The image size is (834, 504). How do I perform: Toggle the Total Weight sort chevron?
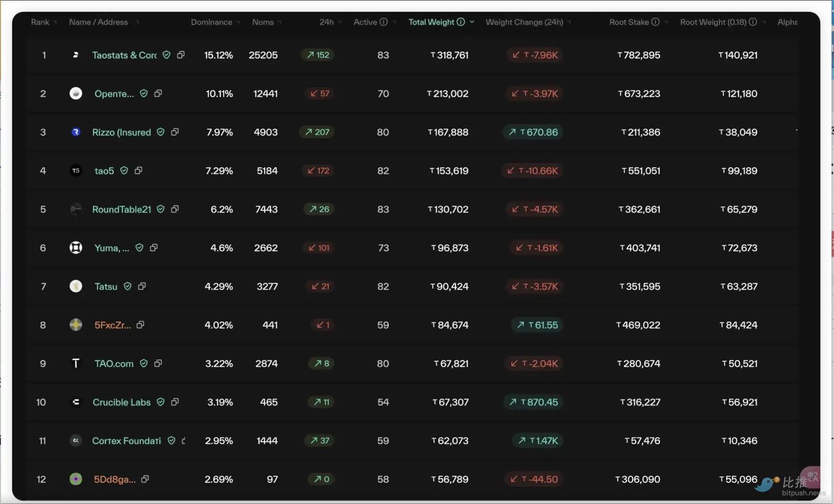tap(472, 22)
